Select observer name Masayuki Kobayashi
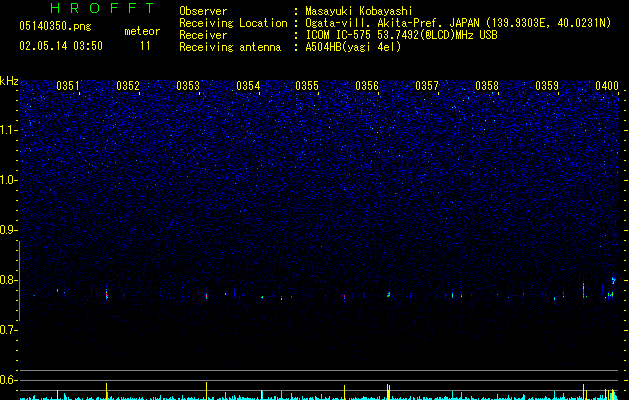Screen dimensions: 629x400 359,11
